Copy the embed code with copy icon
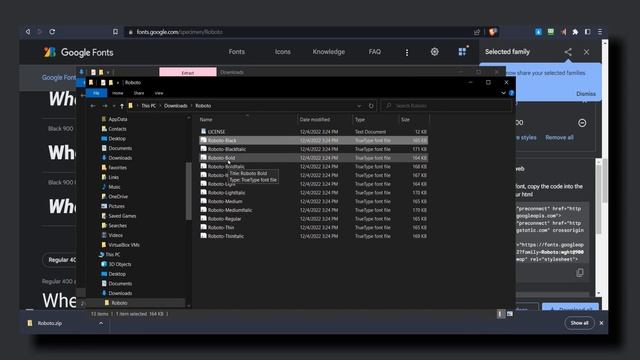 coord(580,272)
